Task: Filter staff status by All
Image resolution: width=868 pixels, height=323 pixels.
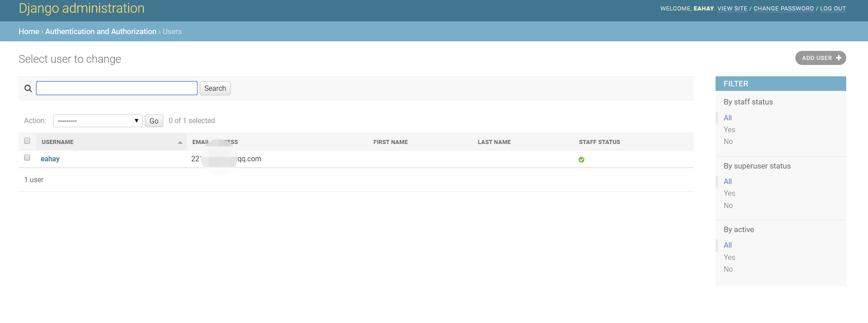Action: [x=728, y=118]
